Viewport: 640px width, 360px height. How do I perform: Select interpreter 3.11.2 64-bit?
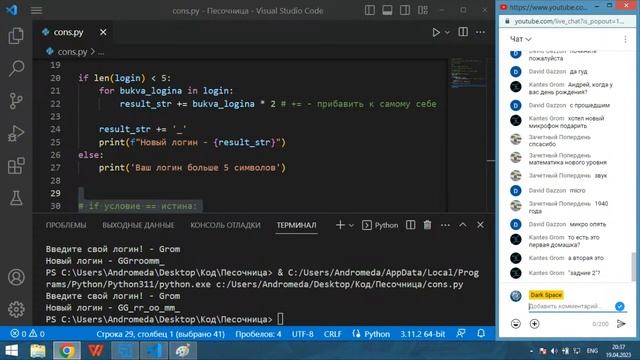(422, 334)
